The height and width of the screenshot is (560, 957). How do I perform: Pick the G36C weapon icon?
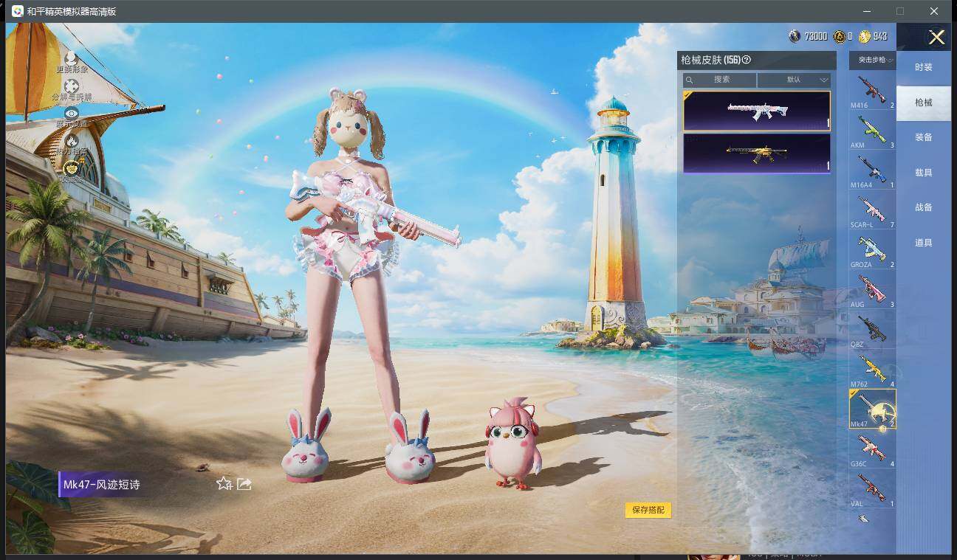coord(872,449)
